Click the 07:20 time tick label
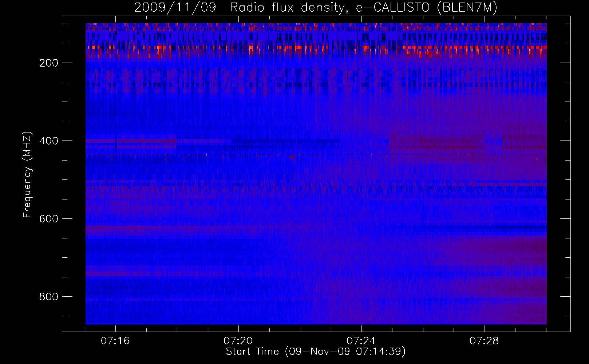Screen dimensions: 589x364 click(x=238, y=341)
